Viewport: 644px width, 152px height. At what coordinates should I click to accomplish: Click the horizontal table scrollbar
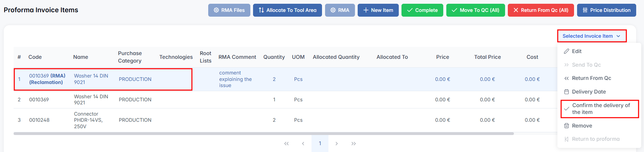(x=264, y=134)
